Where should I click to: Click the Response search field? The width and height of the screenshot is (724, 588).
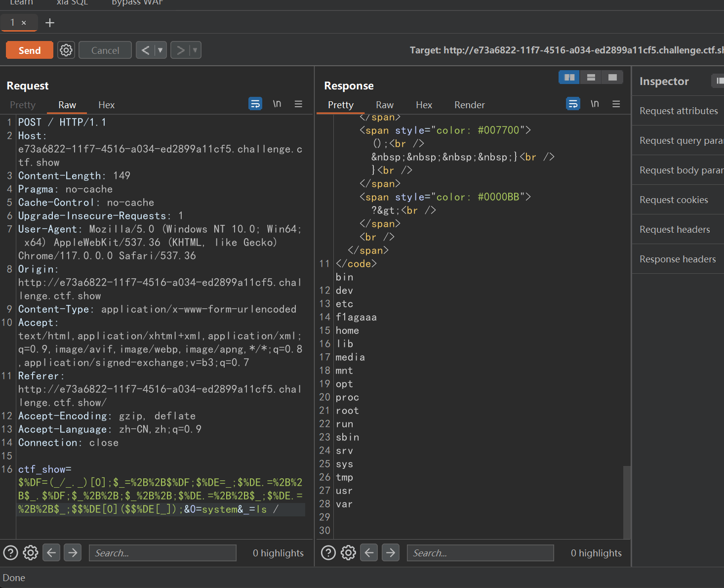point(480,553)
